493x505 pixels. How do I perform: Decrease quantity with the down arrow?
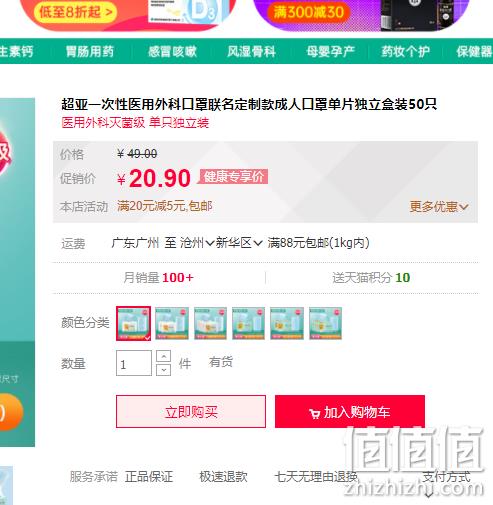[x=163, y=370]
